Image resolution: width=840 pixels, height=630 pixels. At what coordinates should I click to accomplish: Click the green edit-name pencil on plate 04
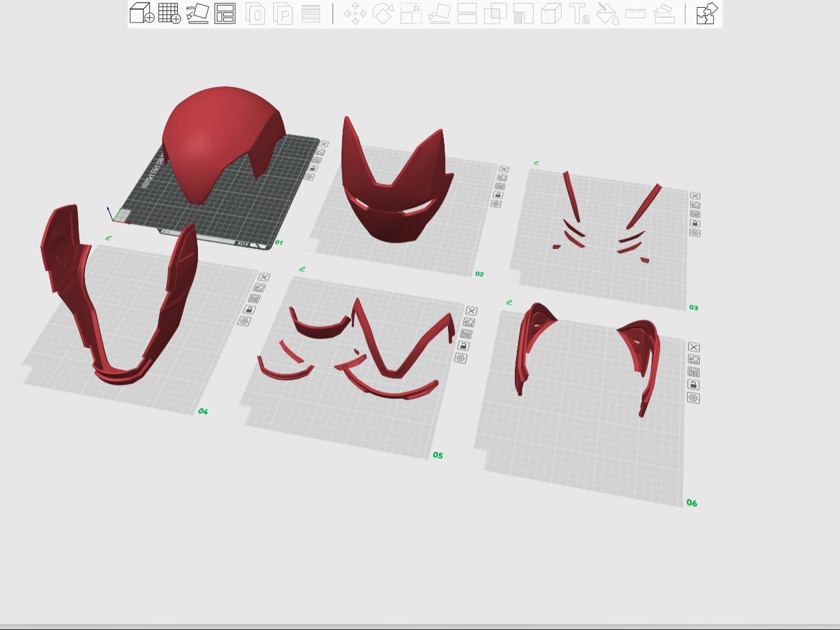tap(108, 238)
